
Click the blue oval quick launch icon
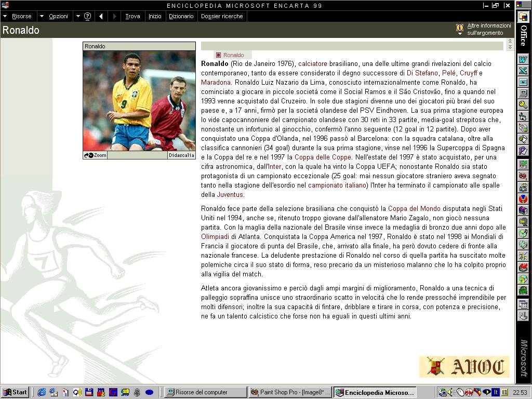pos(149,392)
